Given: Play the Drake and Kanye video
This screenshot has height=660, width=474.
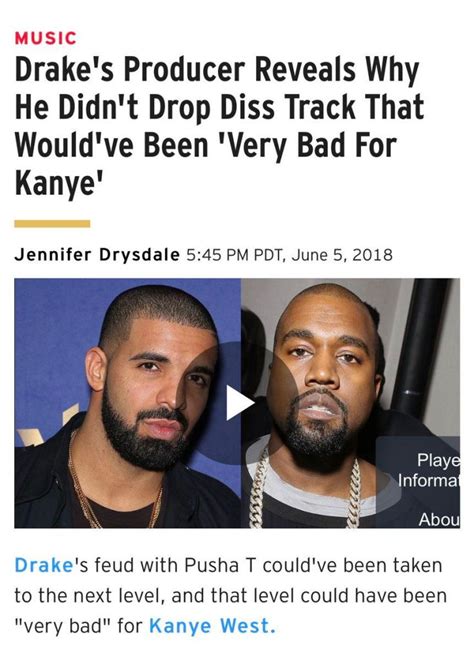Looking at the screenshot, I should point(240,403).
